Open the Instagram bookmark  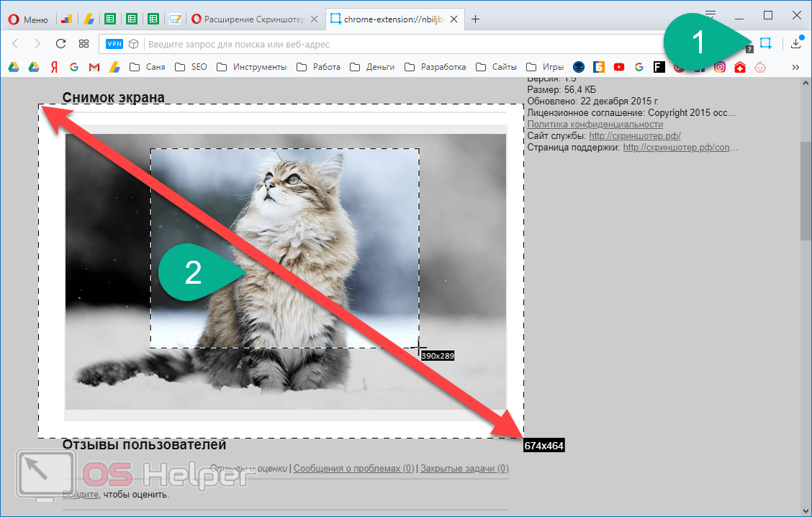(720, 67)
